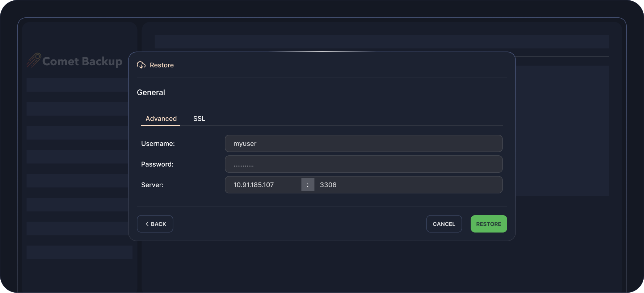Viewport: 644px width, 293px height.
Task: Click the Username label
Action: click(158, 144)
